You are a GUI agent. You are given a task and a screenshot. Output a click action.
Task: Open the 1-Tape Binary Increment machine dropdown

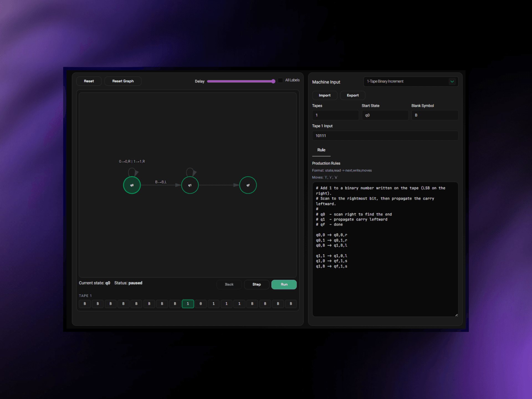click(410, 81)
